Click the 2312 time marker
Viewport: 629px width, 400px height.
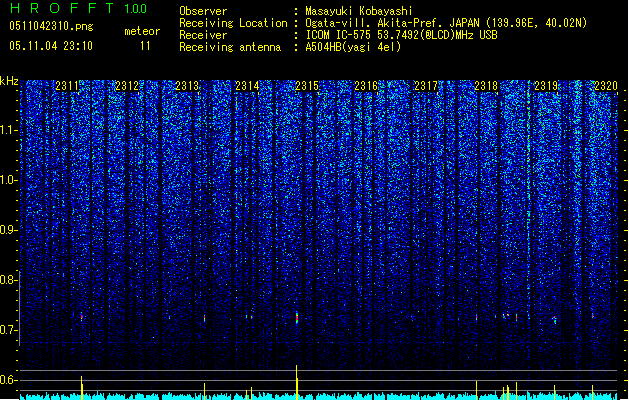(127, 86)
